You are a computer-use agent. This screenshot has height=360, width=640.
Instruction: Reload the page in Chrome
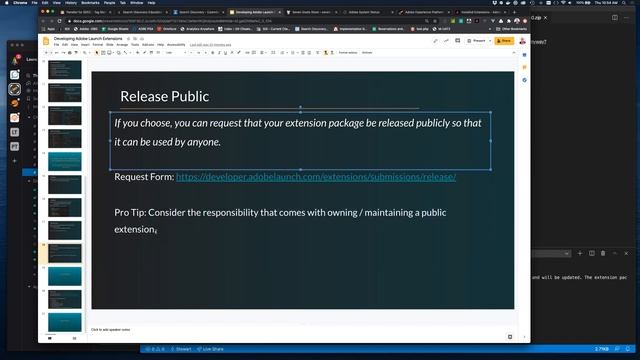click(60, 21)
